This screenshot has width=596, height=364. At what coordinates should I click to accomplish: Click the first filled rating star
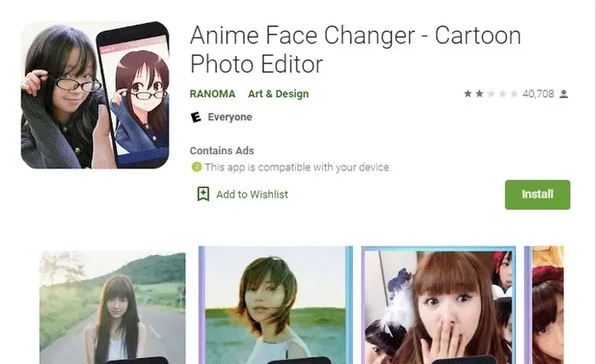(x=468, y=94)
